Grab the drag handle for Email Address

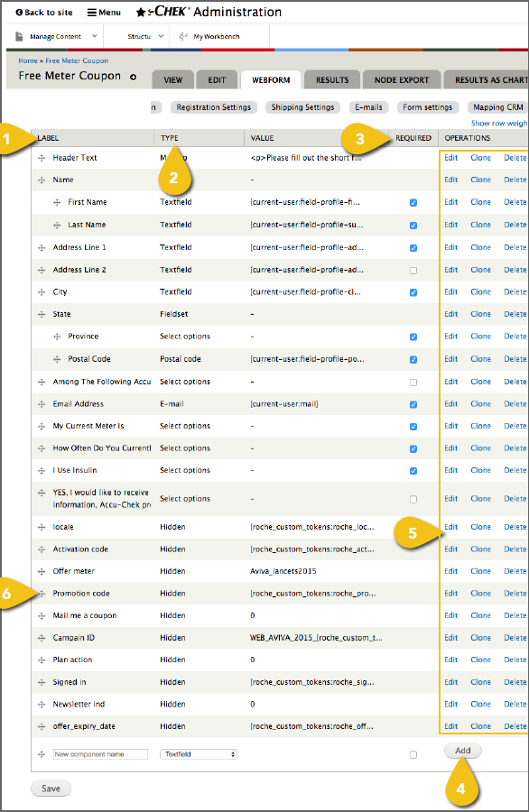point(42,404)
